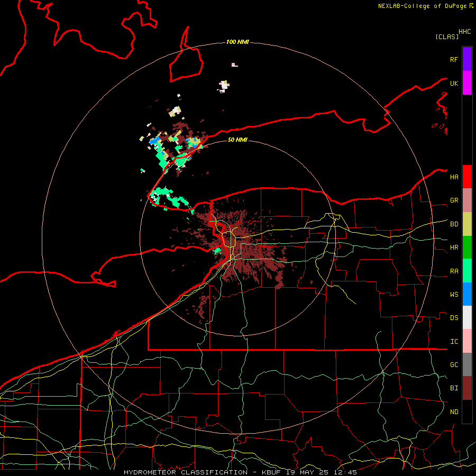Click the '100 NMI' range ring label
The image size is (476, 476).
click(x=237, y=42)
